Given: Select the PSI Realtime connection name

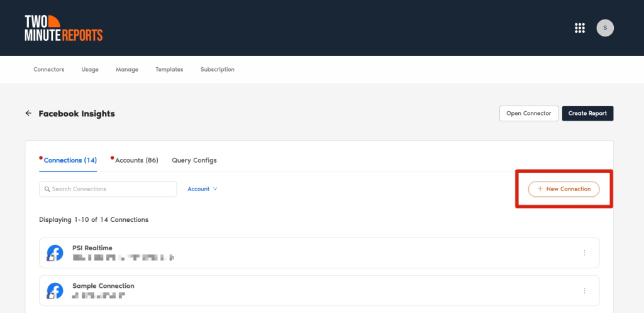Looking at the screenshot, I should (x=92, y=248).
